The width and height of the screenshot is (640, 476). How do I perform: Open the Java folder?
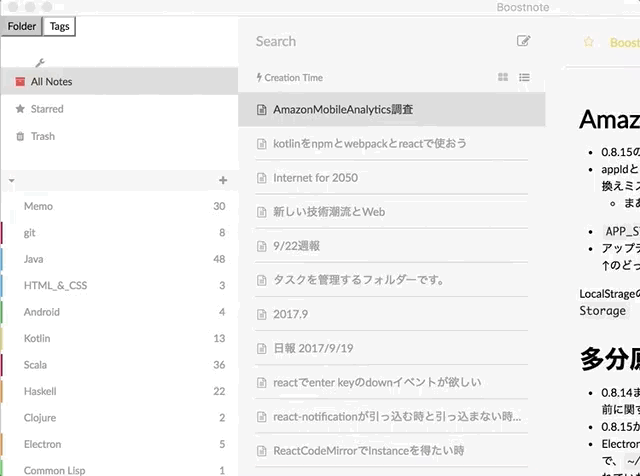pos(119,259)
